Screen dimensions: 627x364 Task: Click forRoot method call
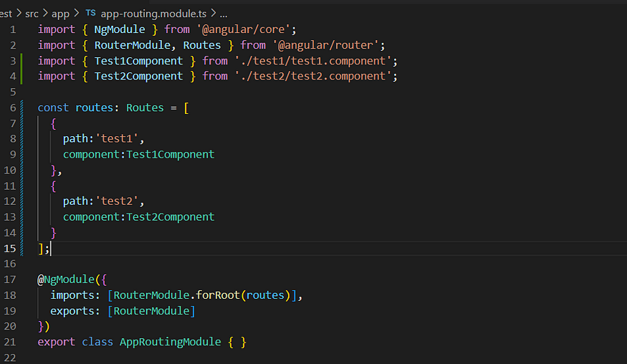coord(218,296)
